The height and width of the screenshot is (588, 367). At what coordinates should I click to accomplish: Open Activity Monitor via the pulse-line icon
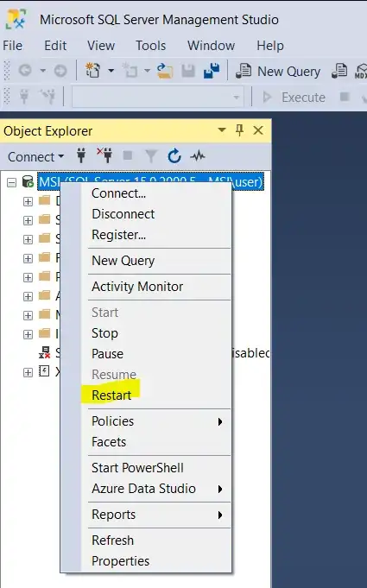(x=198, y=155)
